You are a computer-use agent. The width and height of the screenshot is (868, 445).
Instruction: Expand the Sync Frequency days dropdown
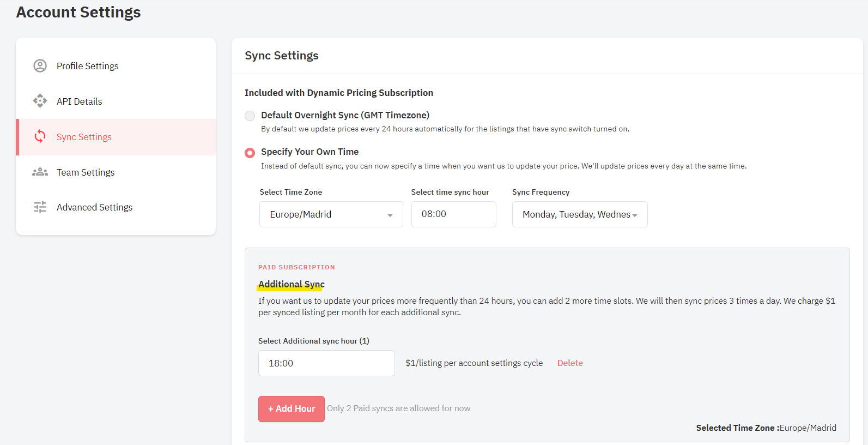580,214
